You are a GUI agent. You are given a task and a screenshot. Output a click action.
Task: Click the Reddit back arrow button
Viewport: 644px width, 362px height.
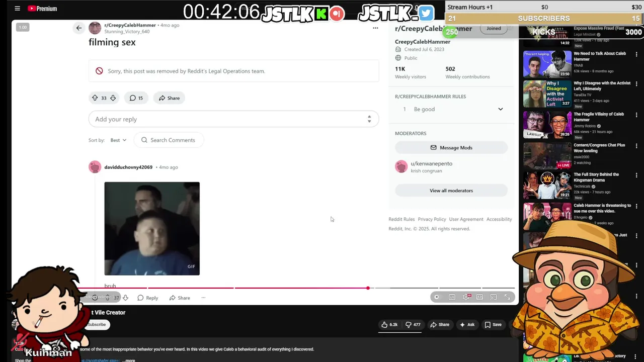78,28
